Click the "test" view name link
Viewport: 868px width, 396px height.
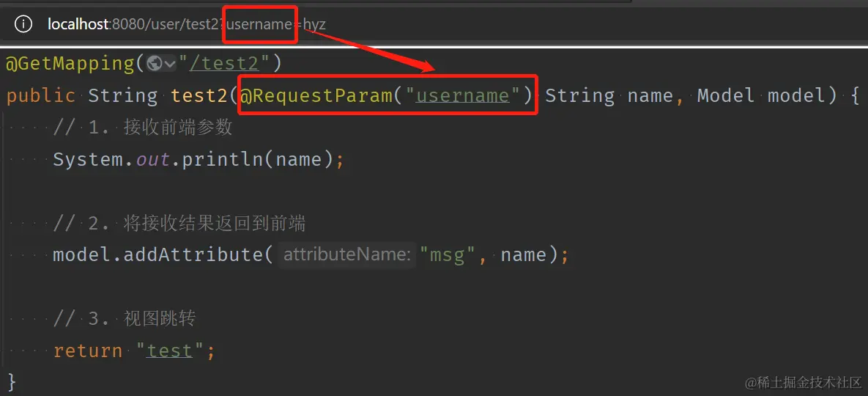click(x=169, y=351)
